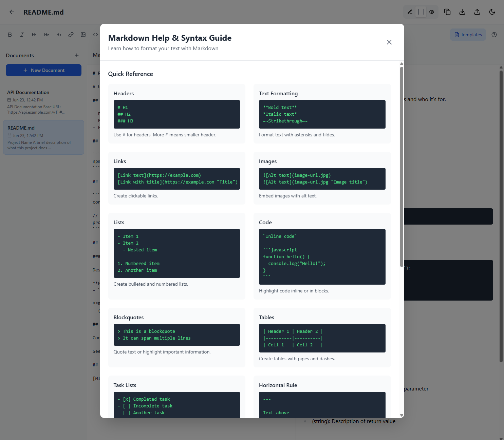Click the Blockquotes code example block
Screen dimensions: 504x440
176,335
